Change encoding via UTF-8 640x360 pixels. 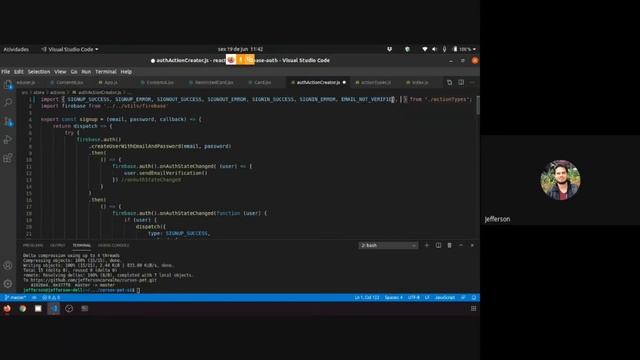(x=413, y=298)
